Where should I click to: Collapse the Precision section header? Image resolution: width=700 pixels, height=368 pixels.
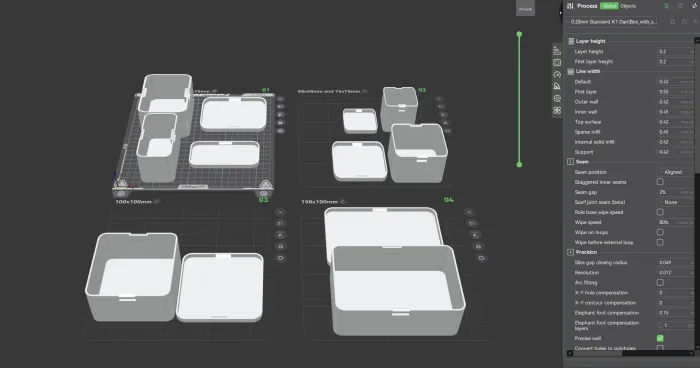586,252
